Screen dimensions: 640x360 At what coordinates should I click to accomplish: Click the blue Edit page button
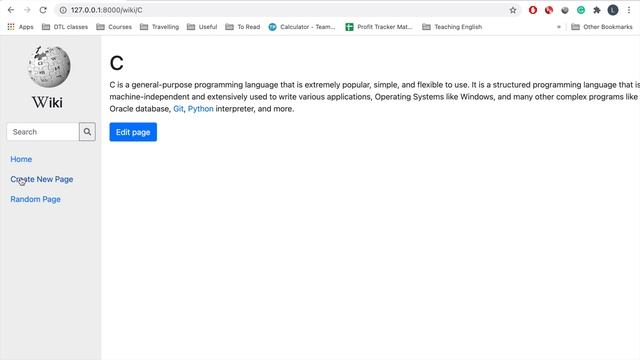pyautogui.click(x=133, y=132)
